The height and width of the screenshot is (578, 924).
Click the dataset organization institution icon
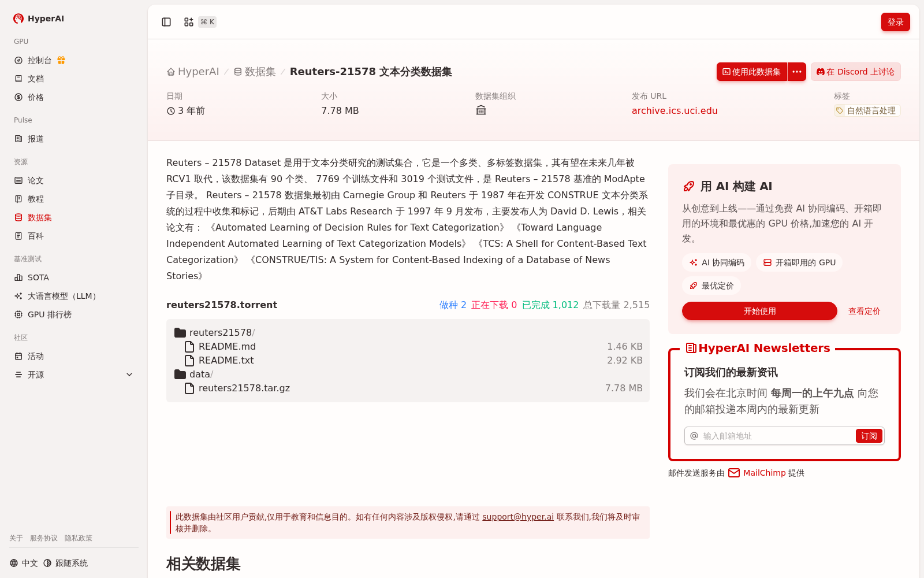click(481, 110)
